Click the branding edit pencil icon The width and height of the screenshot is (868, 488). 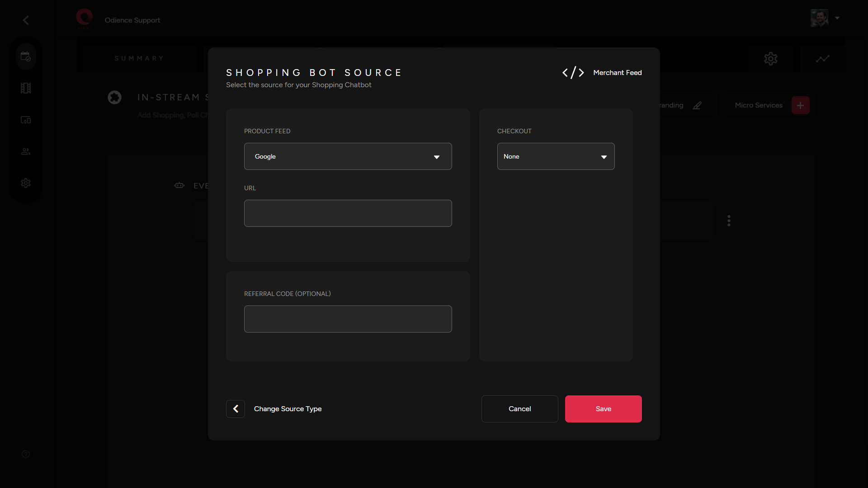click(697, 105)
